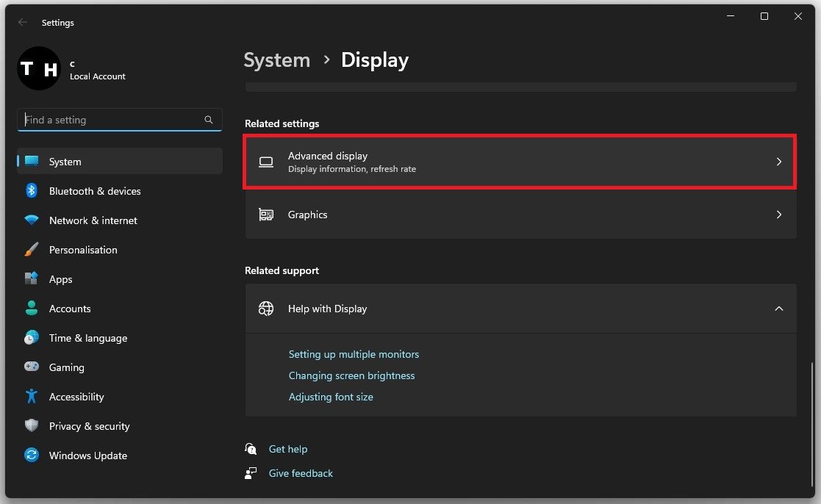Open the Graphics settings chevron
Screen dimensions: 821x504
[x=779, y=215]
